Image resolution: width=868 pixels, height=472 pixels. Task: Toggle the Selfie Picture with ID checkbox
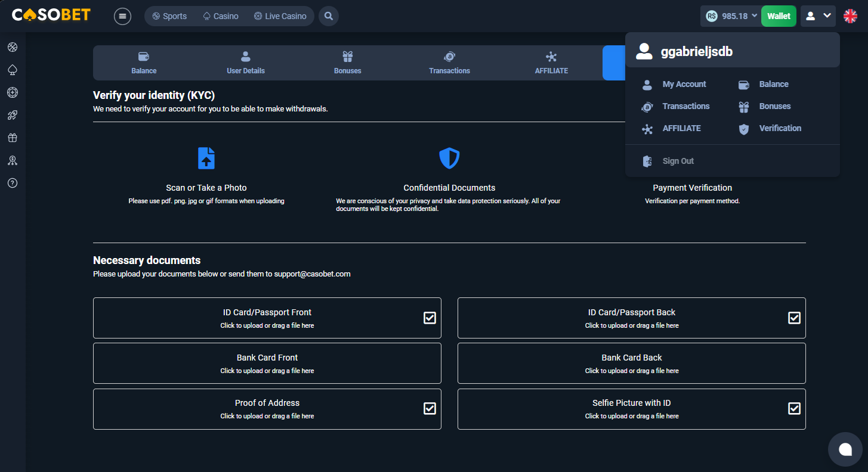794,408
